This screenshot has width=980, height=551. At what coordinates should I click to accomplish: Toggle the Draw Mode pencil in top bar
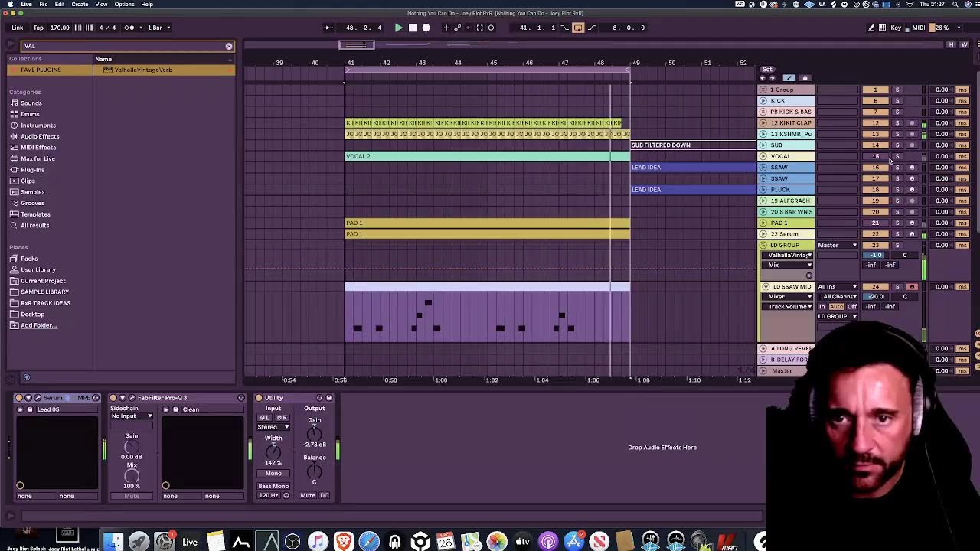coord(871,28)
